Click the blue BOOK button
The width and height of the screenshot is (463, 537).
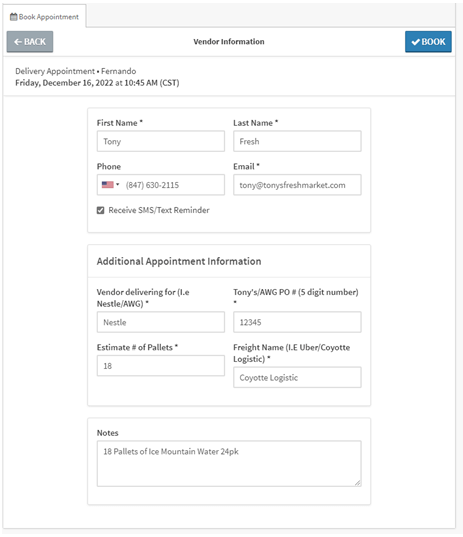pos(428,42)
